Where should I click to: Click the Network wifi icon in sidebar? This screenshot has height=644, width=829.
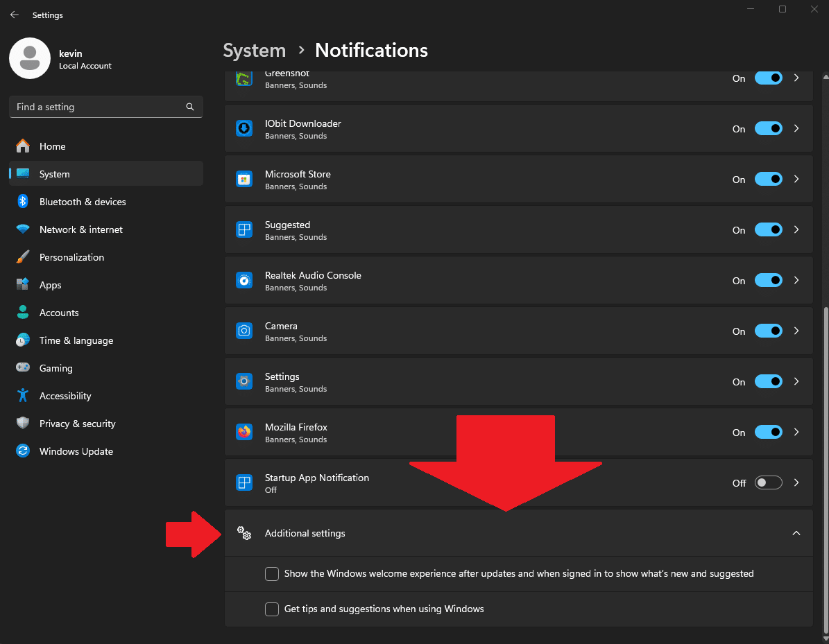(x=23, y=229)
